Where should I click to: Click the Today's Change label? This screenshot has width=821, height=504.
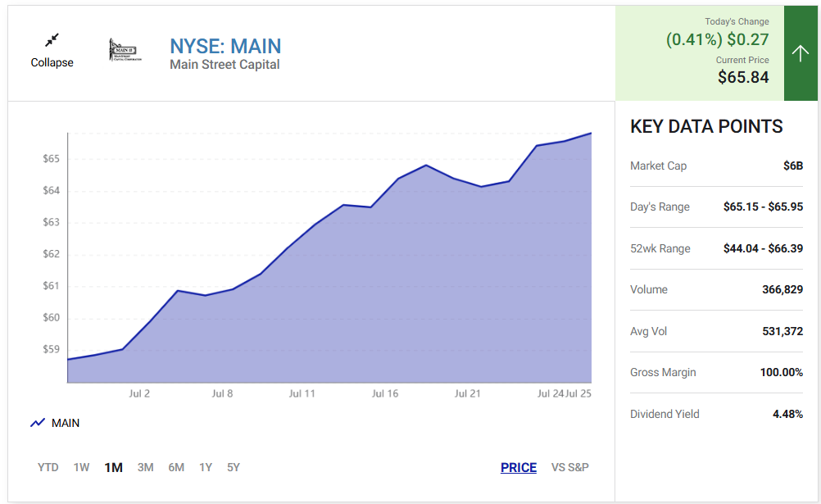(x=737, y=21)
